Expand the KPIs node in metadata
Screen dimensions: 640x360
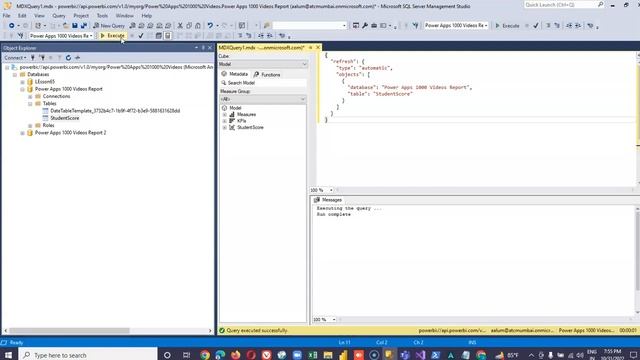[x=224, y=121]
